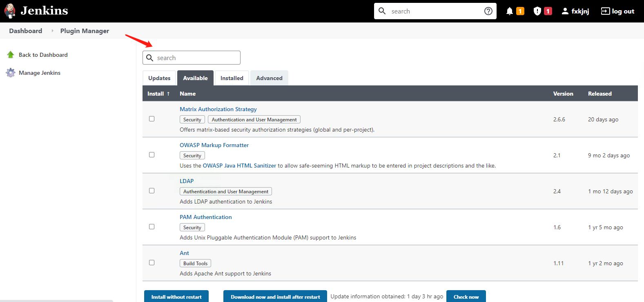
Task: Open the fxkjnj user account link
Action: pos(580,11)
